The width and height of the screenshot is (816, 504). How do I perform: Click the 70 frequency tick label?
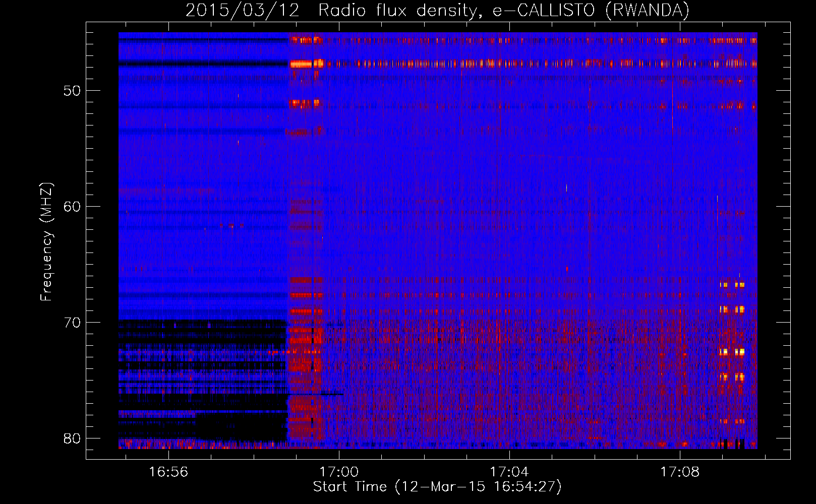click(72, 323)
